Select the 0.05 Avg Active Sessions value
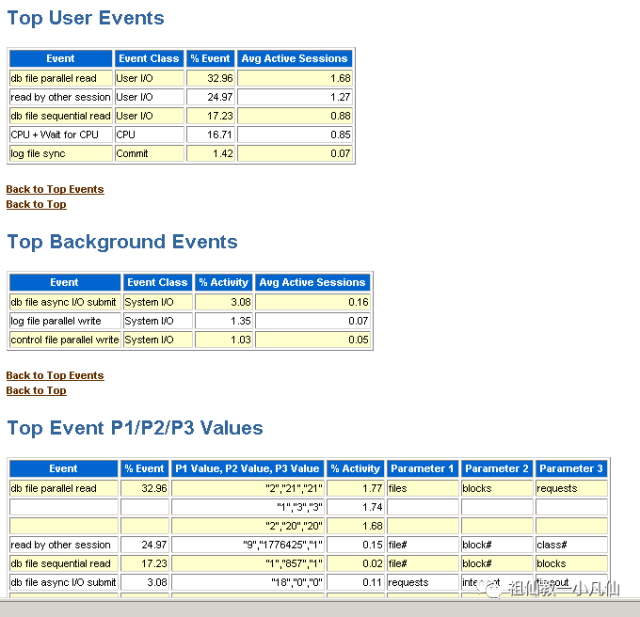 tap(313, 340)
